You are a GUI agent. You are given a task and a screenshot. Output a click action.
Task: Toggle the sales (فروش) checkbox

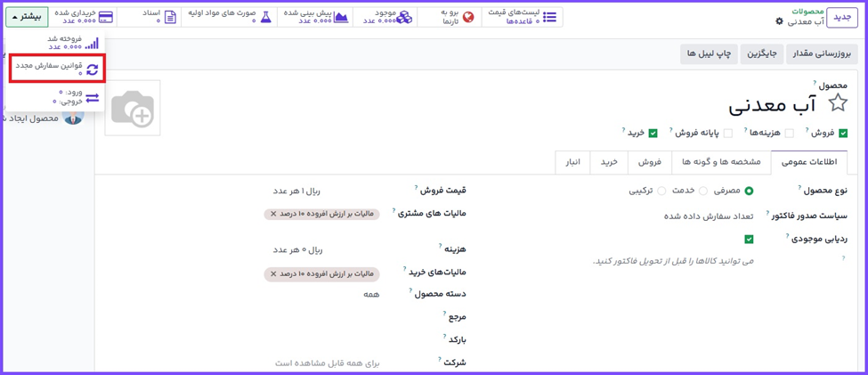point(842,133)
